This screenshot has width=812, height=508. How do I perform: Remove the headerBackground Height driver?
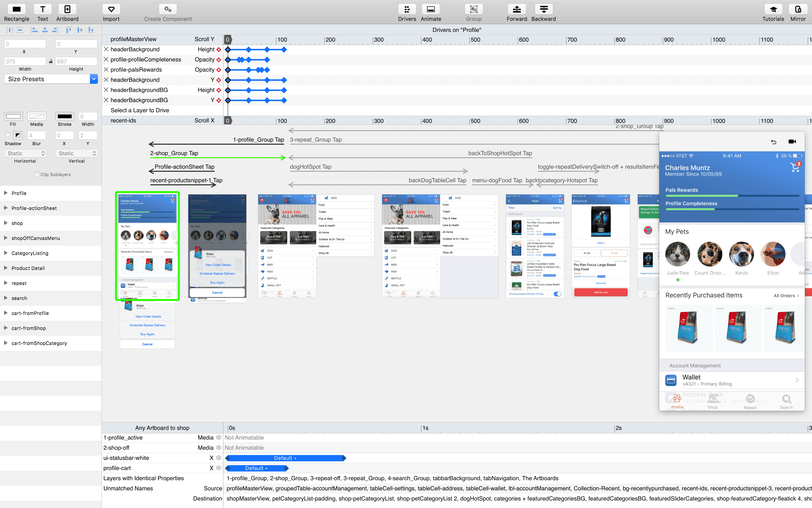coord(106,49)
